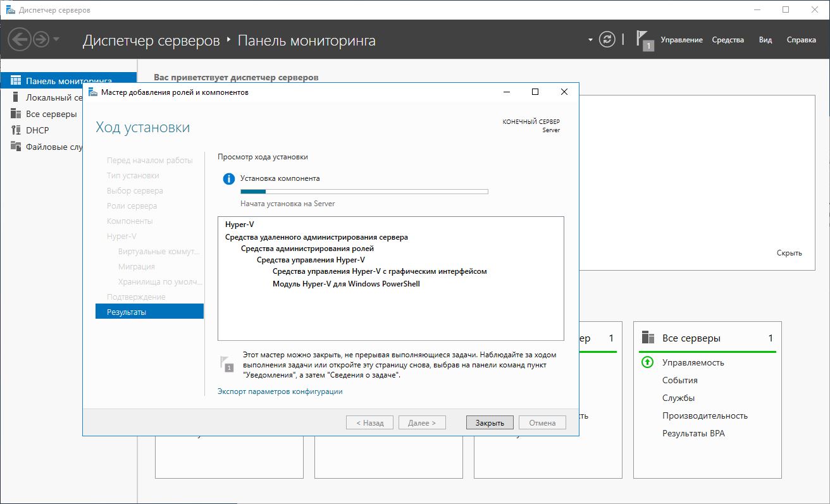
Task: Open the notifications flag icon
Action: tap(645, 40)
